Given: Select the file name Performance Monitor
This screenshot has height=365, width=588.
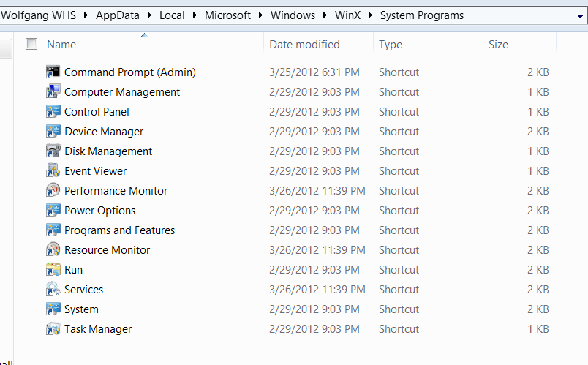Looking at the screenshot, I should (116, 191).
